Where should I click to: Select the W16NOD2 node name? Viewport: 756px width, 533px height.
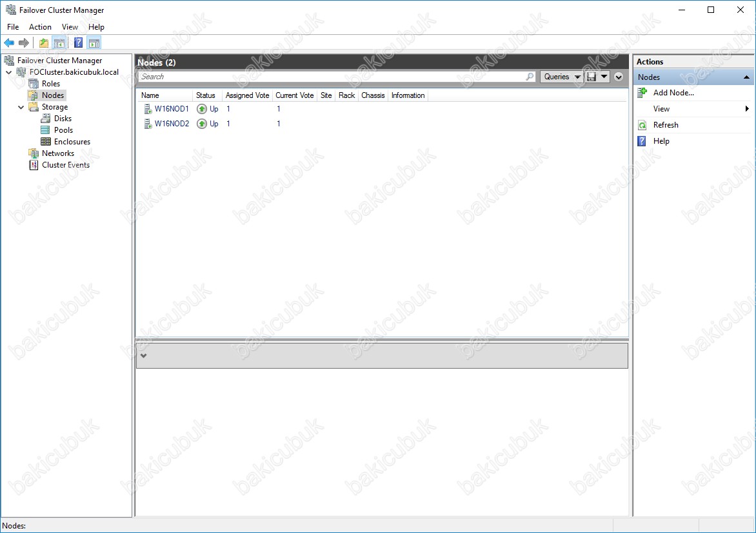point(172,124)
